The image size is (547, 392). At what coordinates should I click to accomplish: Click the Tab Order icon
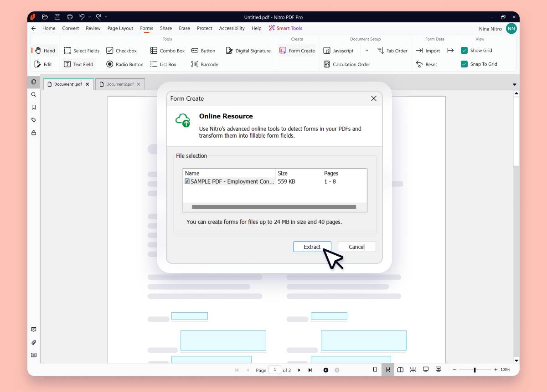point(381,51)
